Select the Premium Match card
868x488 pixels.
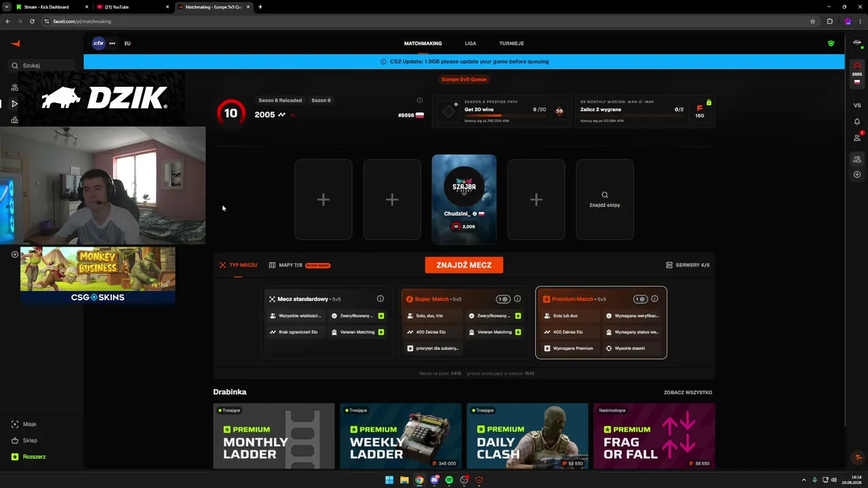coord(601,323)
